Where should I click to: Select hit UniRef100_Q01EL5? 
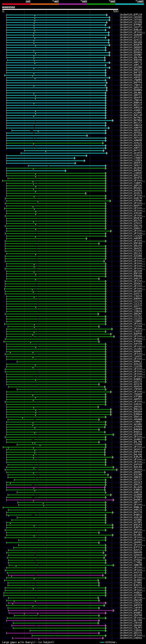pyautogui.click(x=131, y=193)
